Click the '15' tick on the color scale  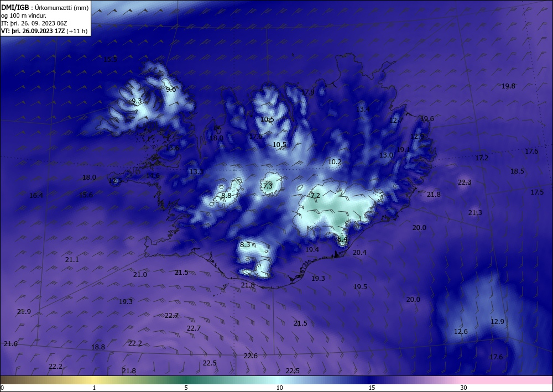[x=372, y=388]
